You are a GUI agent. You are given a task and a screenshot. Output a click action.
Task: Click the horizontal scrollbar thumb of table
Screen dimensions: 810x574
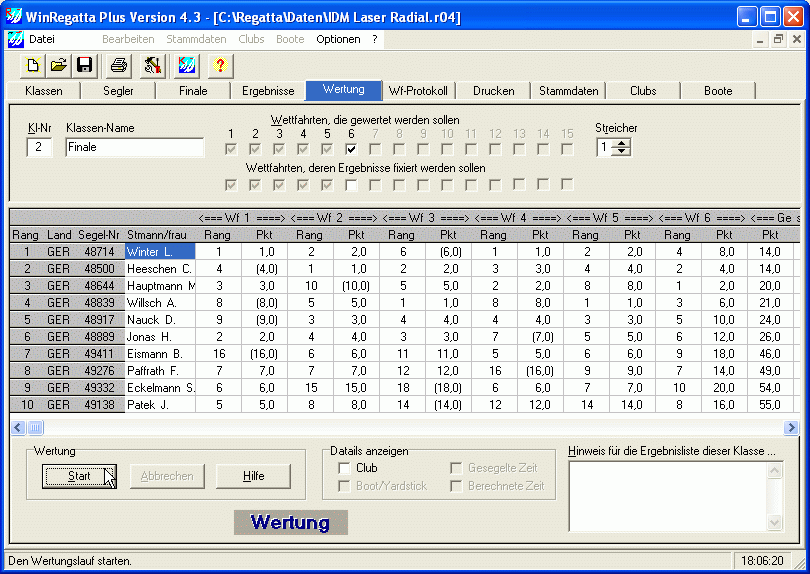[35, 428]
